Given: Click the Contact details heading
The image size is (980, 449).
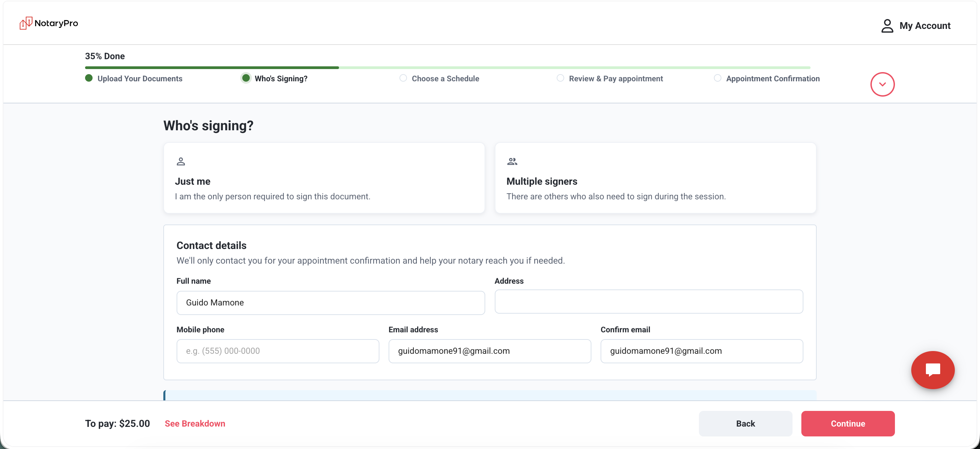Looking at the screenshot, I should (211, 246).
